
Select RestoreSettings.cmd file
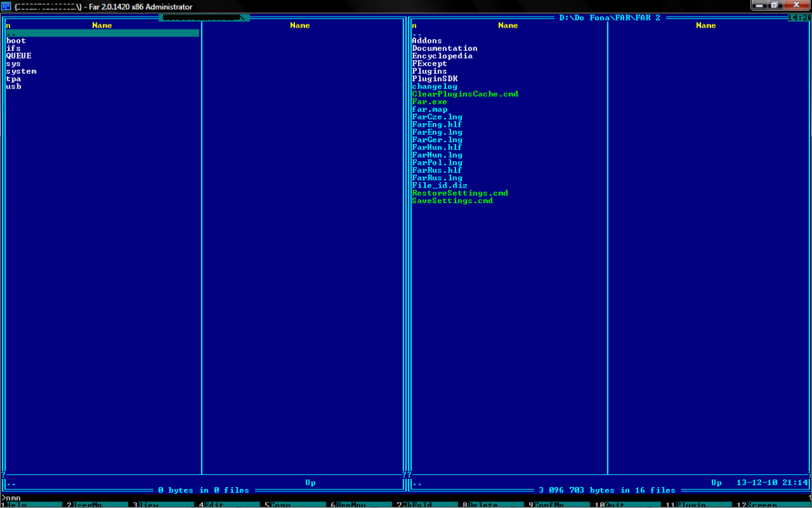[x=460, y=193]
